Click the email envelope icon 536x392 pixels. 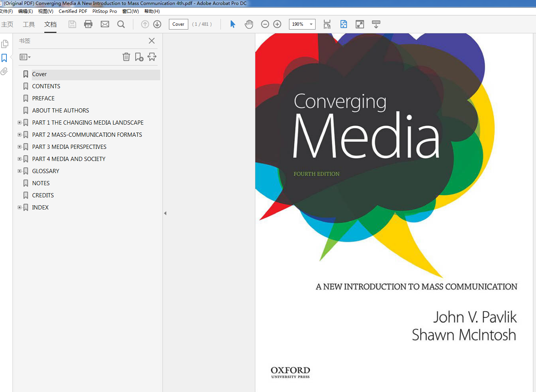pyautogui.click(x=105, y=24)
